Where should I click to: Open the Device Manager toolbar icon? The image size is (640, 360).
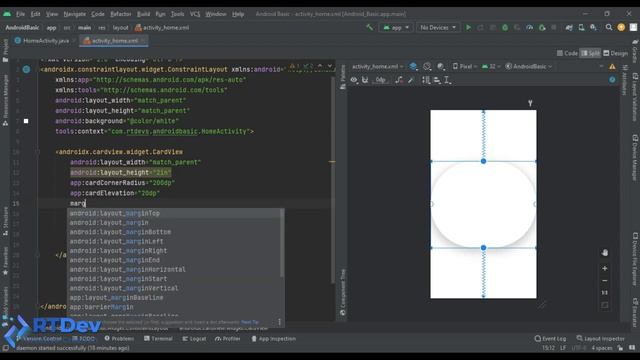[581, 27]
